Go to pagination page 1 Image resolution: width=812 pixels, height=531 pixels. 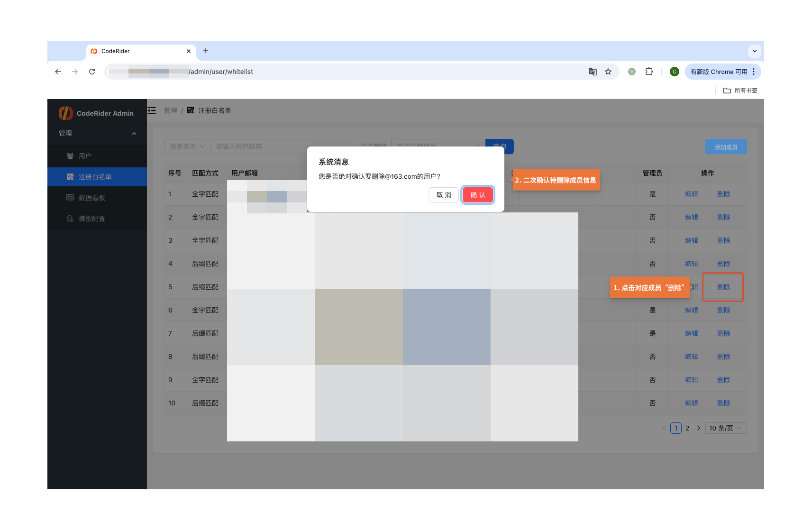676,428
